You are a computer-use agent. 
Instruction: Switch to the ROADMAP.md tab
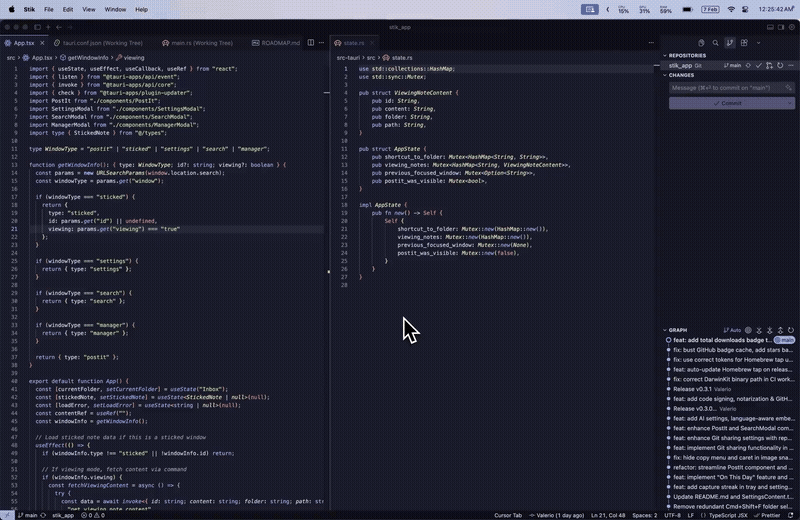coord(276,43)
